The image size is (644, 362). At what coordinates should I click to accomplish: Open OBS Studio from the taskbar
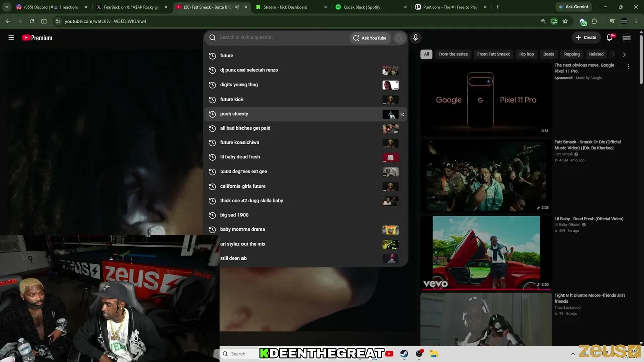(x=419, y=354)
